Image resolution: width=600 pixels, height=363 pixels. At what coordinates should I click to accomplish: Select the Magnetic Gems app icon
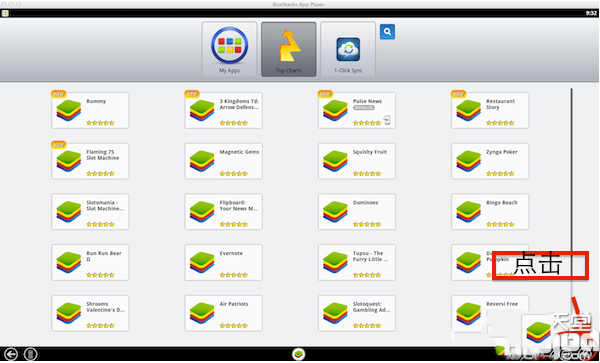click(202, 161)
